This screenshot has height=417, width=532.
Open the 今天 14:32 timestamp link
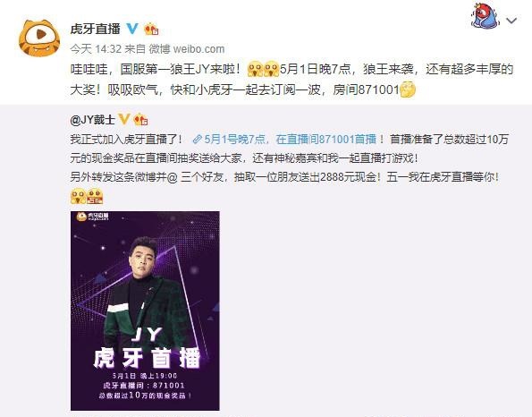(96, 49)
